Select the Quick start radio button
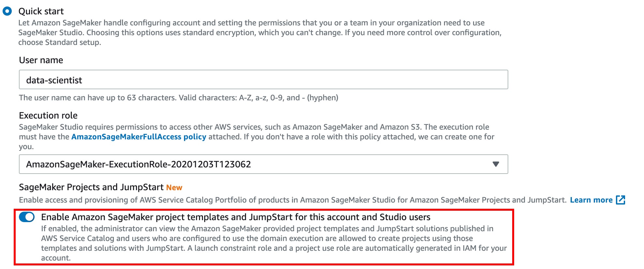This screenshot has height=269, width=644. tap(7, 11)
